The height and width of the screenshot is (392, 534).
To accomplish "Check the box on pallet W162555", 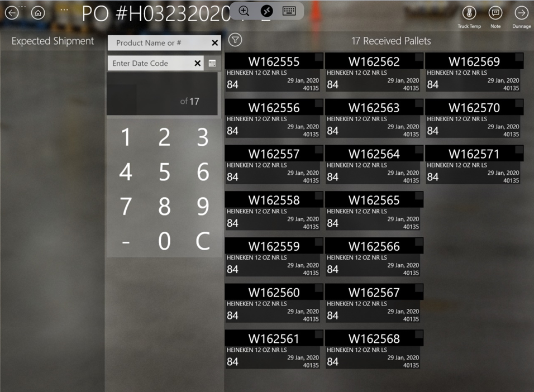I will 319,57.
